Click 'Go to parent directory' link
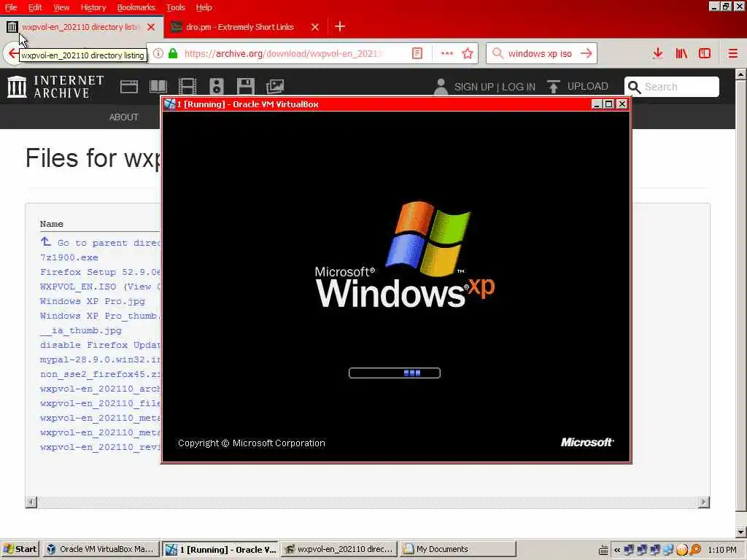This screenshot has width=747, height=560. (101, 242)
